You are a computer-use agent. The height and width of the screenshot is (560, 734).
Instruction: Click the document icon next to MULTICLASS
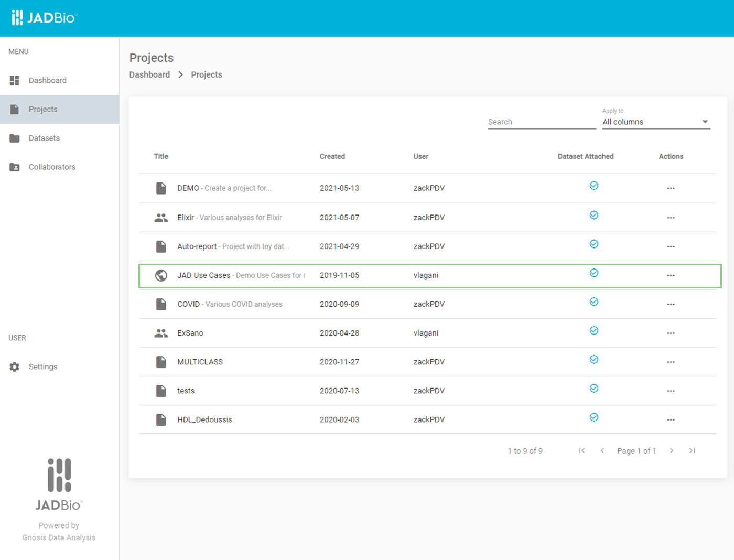tap(161, 362)
